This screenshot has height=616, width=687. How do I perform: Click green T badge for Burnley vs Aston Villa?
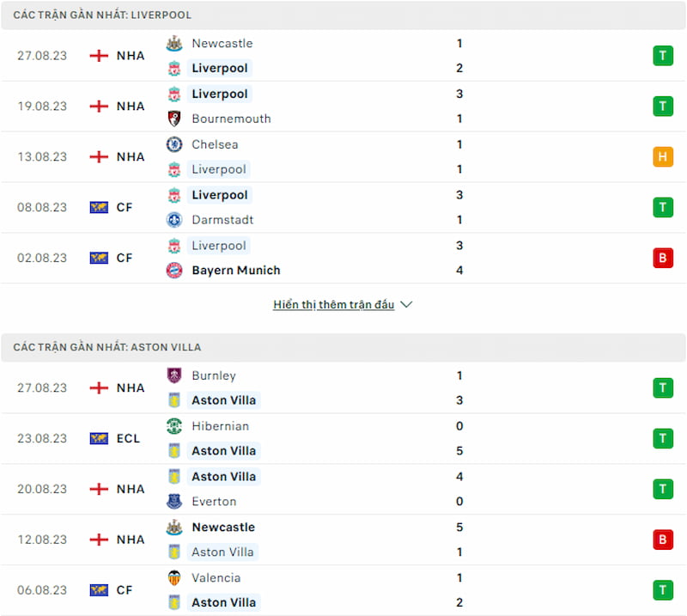(x=663, y=388)
